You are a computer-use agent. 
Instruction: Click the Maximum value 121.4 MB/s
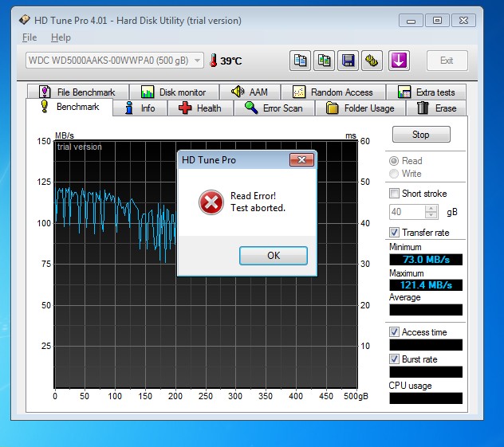point(426,285)
